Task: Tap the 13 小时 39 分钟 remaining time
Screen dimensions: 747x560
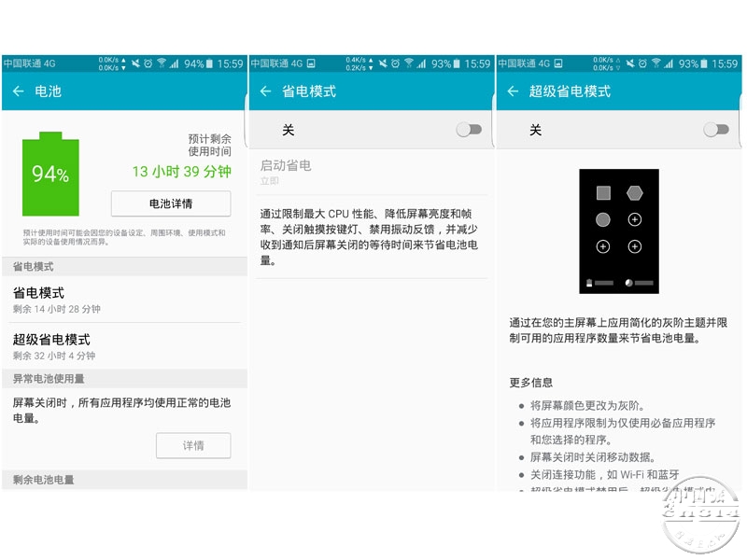Action: 182,172
